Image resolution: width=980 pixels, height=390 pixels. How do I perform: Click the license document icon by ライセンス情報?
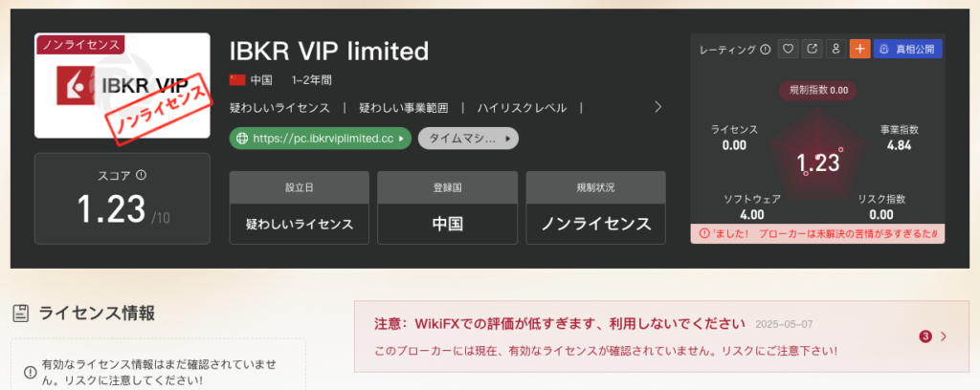click(x=21, y=314)
